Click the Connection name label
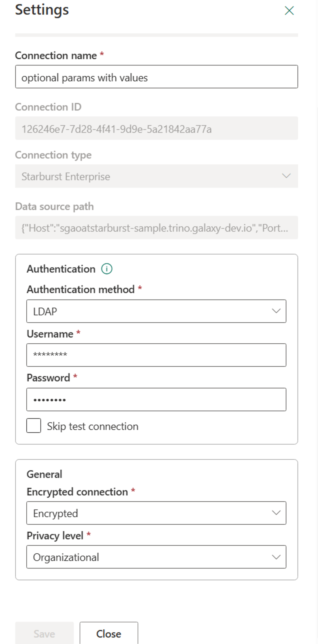 [56, 56]
